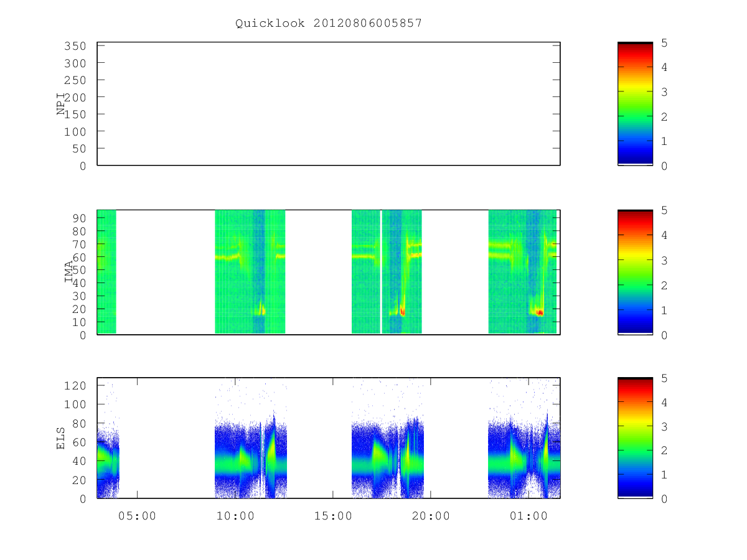
Task: Click the 10 tick on IMA axis
Action: tap(78, 322)
